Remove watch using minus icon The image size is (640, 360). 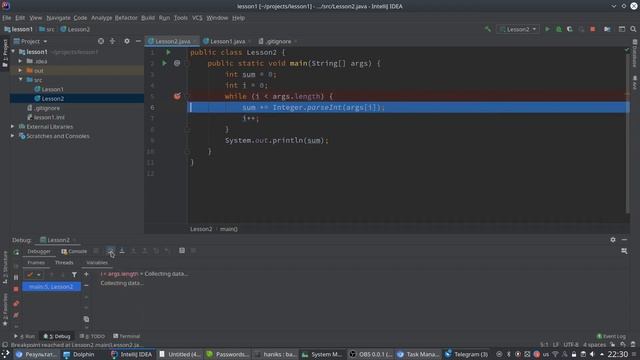[x=86, y=286]
